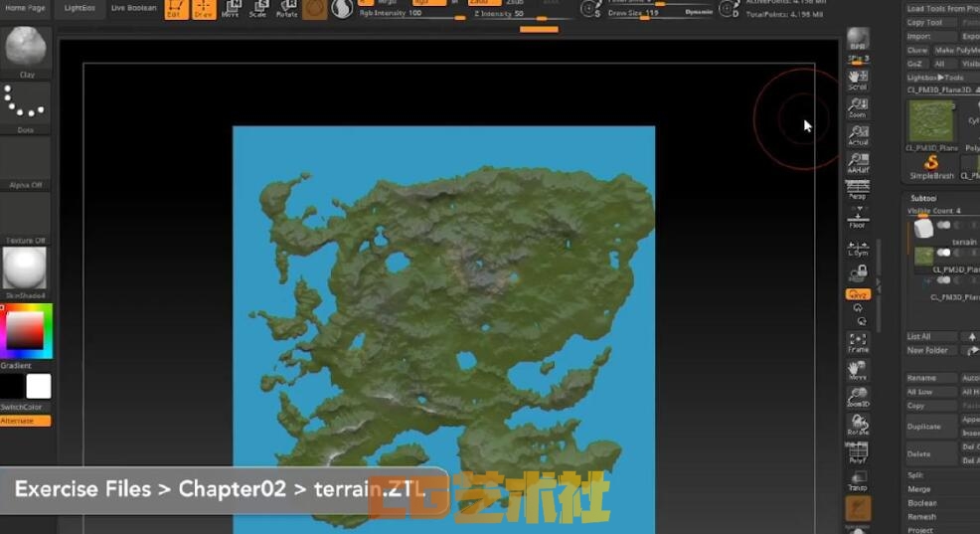This screenshot has width=980, height=534.
Task: Click the Rotate view icon
Action: pos(858,426)
